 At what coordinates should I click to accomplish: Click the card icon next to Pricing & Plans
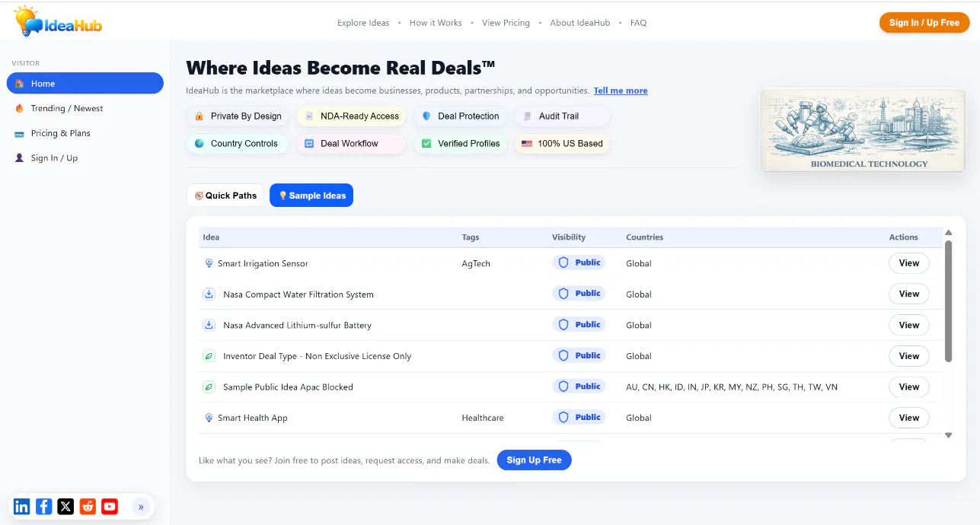(20, 133)
